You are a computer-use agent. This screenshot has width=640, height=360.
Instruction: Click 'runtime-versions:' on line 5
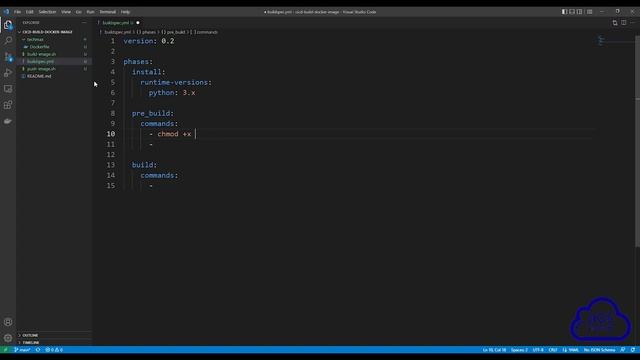tap(176, 82)
